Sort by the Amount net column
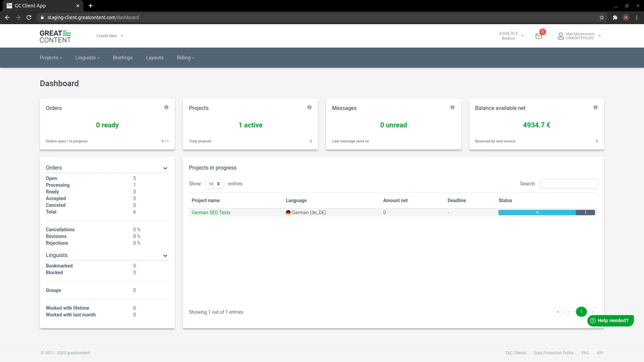644x362 pixels. (395, 200)
